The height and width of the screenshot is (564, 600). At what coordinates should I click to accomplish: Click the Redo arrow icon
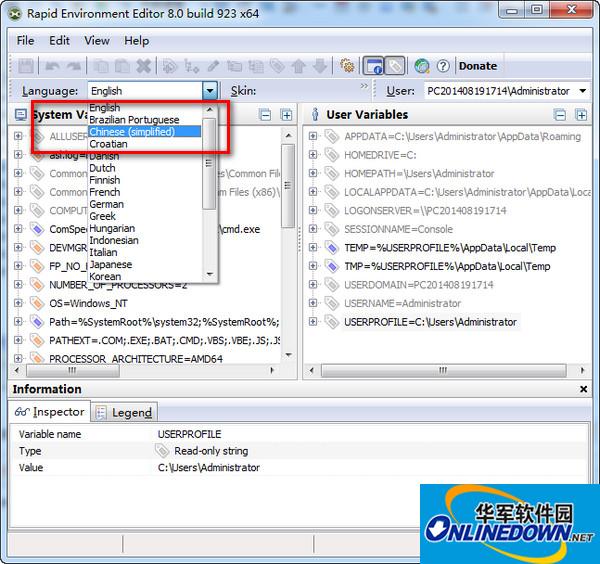click(x=74, y=66)
